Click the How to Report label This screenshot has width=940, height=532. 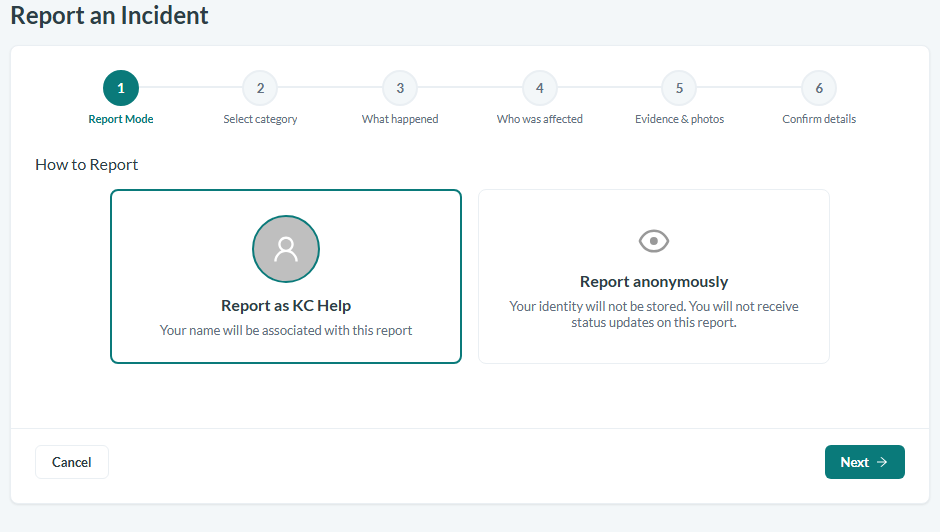click(86, 164)
